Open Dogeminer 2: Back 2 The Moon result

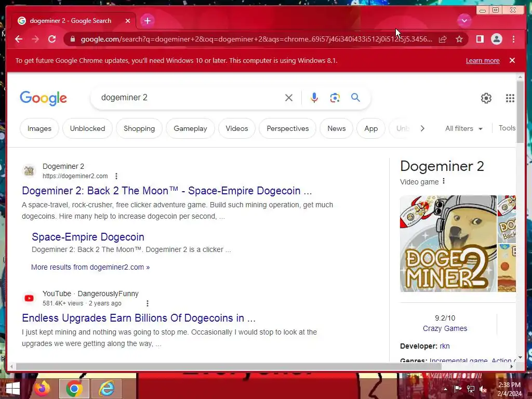point(167,191)
